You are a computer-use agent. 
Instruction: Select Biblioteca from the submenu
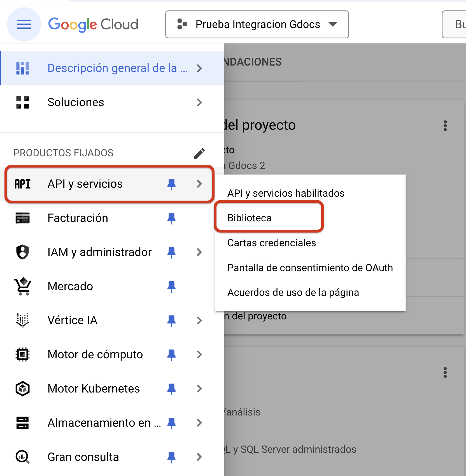[x=249, y=218]
